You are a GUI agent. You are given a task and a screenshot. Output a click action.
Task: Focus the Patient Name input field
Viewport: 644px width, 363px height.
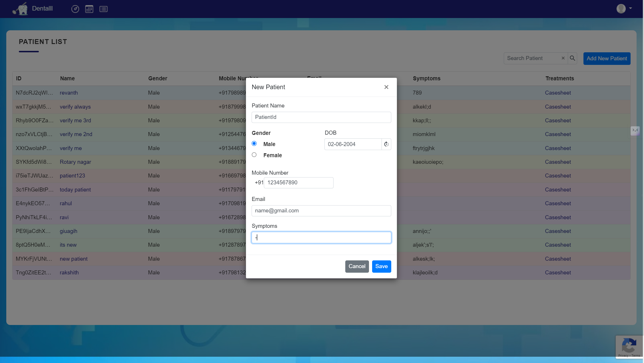pos(321,117)
